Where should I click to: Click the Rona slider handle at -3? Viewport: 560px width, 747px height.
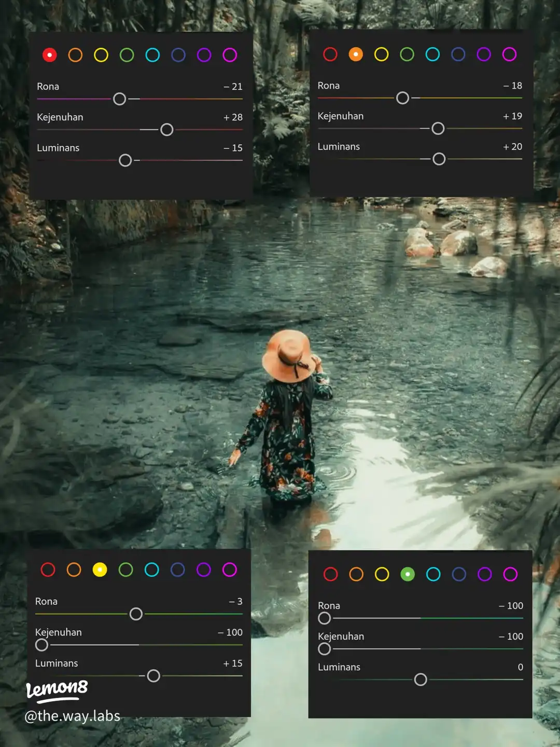pyautogui.click(x=136, y=614)
